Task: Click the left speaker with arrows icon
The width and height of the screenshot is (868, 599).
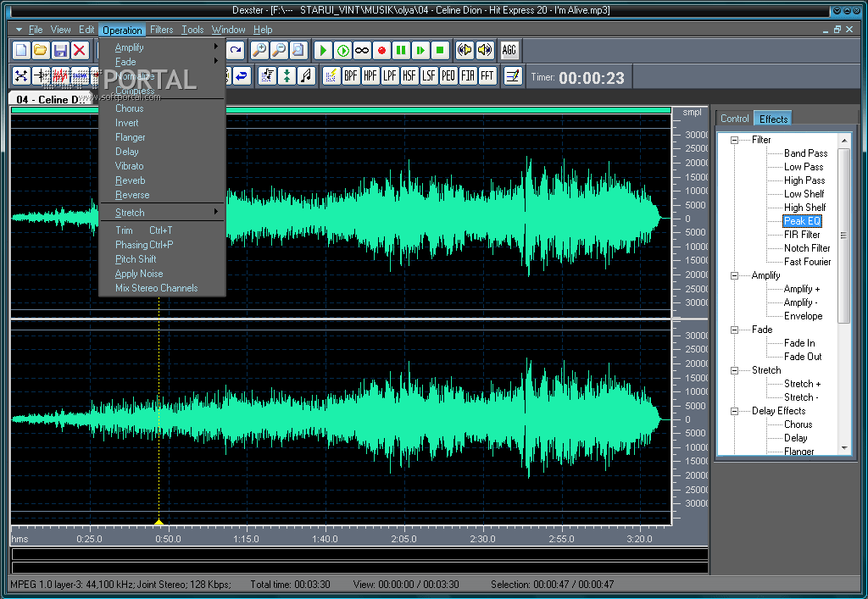Action: click(x=465, y=50)
